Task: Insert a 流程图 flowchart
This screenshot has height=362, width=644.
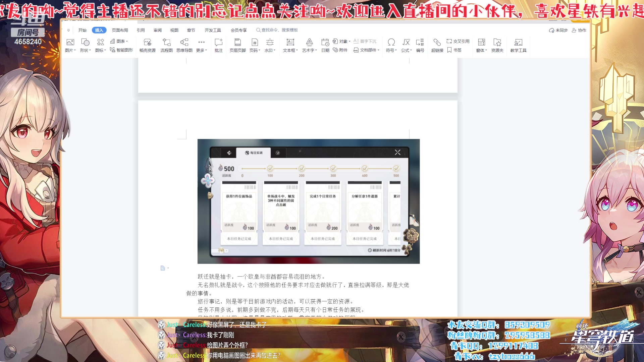Action: coord(166,46)
